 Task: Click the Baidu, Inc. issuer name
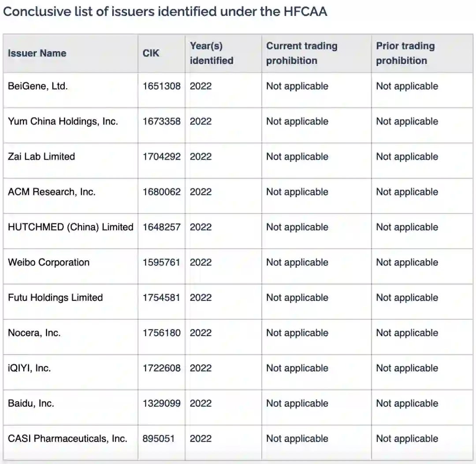point(31,404)
